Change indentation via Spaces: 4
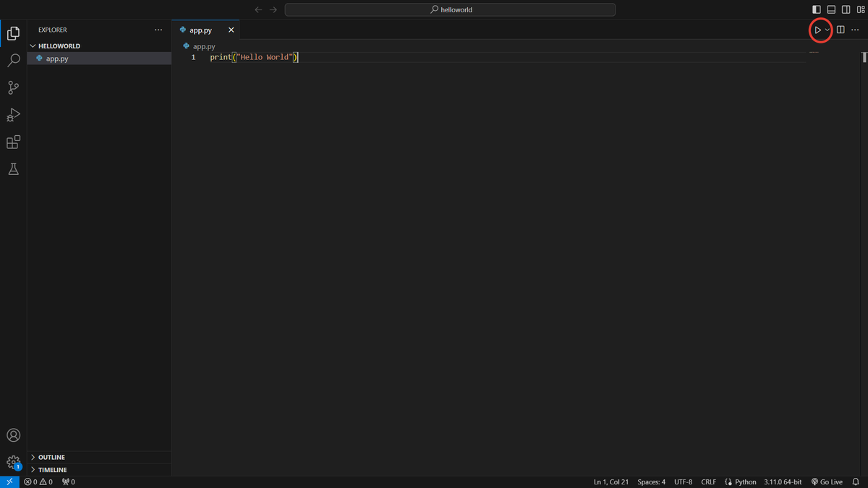The image size is (868, 488). (651, 481)
